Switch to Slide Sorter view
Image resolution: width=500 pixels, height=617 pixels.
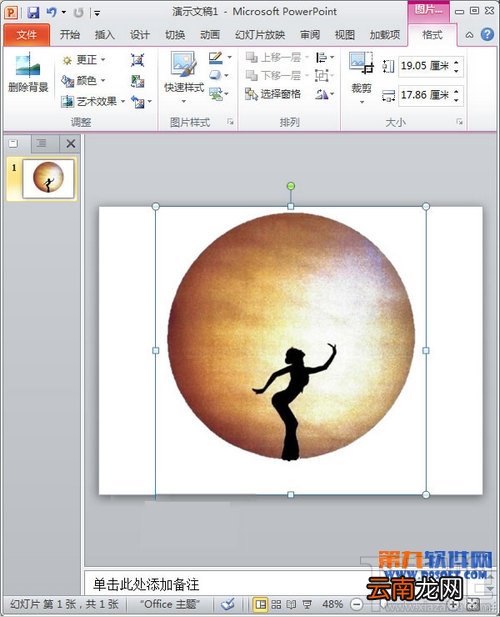[277, 604]
